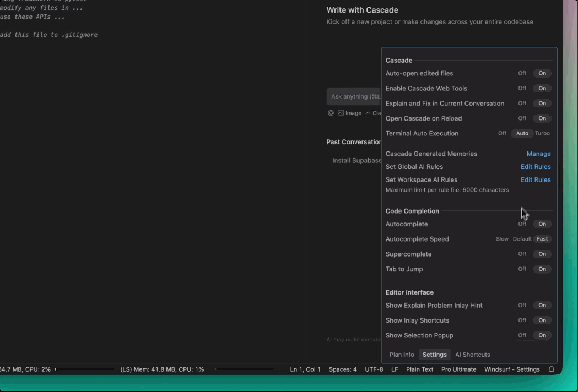The height and width of the screenshot is (392, 578).
Task: Disable Show Explain Problem Inlay Hint
Action: pyautogui.click(x=522, y=306)
